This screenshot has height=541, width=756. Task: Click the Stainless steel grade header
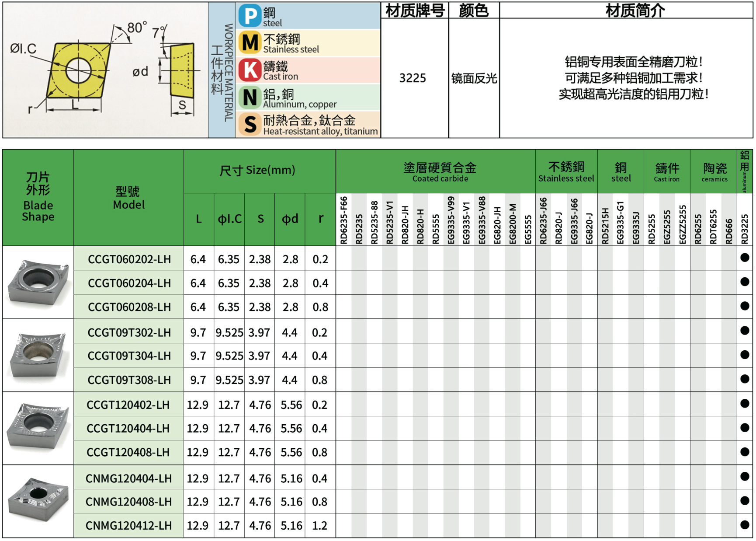pos(566,171)
